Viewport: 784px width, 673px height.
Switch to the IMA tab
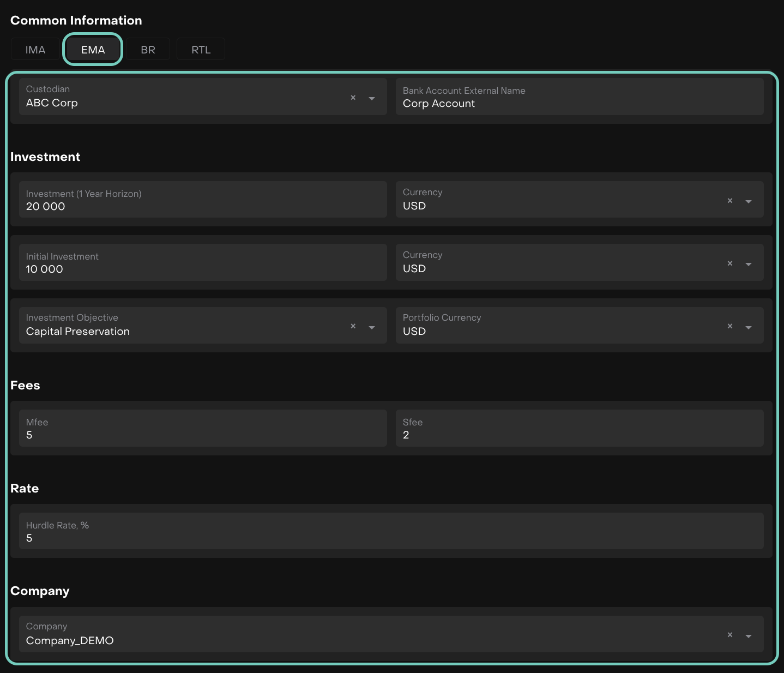point(35,50)
